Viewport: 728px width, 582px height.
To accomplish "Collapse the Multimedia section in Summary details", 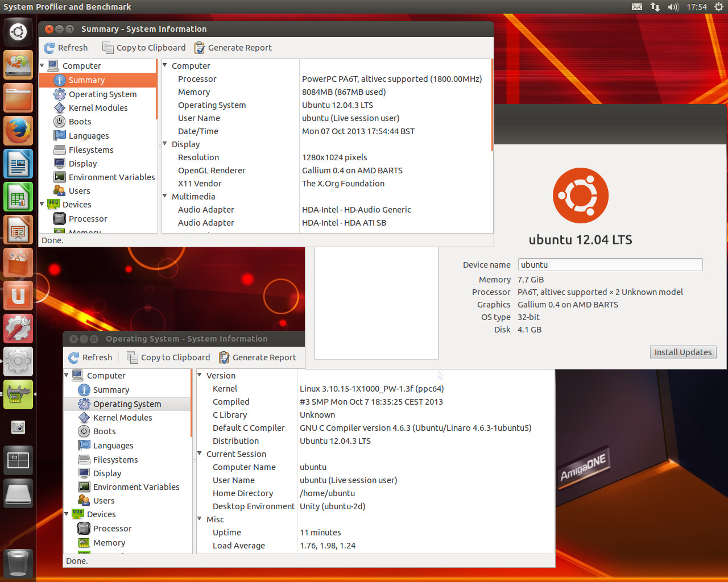I will (165, 197).
